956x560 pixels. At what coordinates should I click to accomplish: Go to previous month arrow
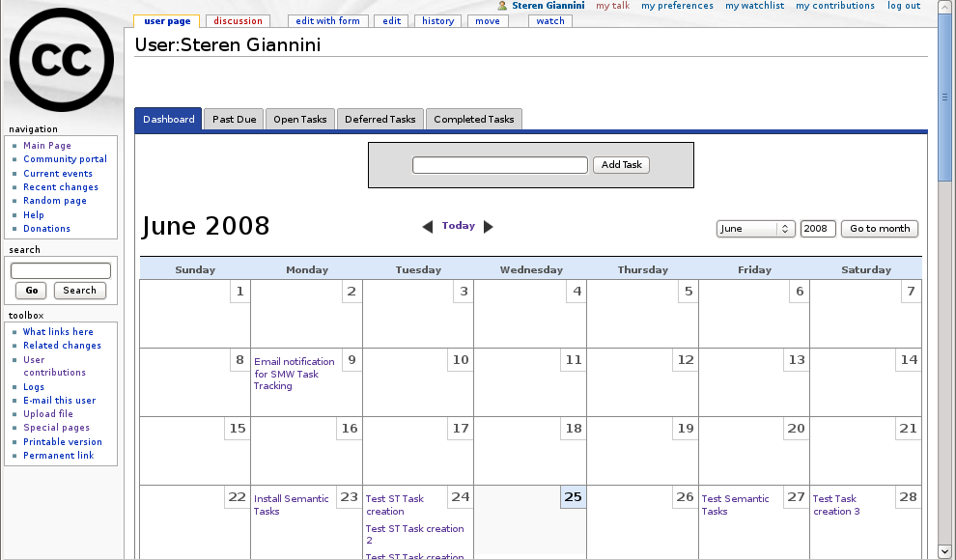point(427,227)
